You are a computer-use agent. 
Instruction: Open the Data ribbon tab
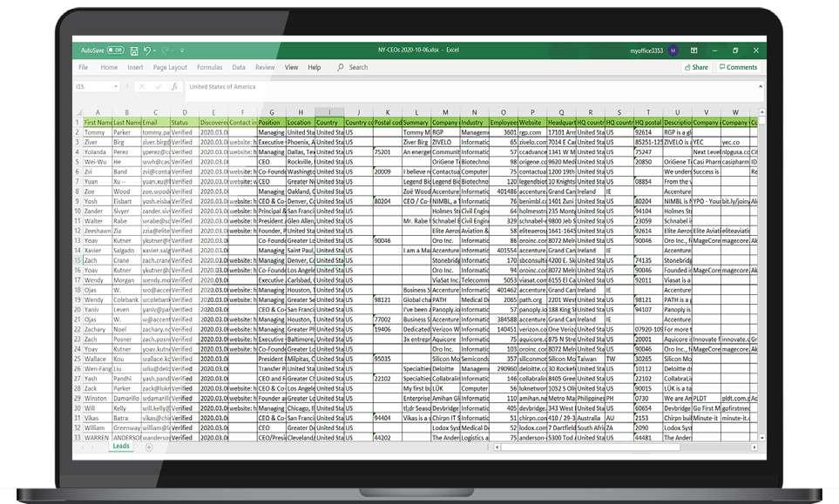[239, 67]
